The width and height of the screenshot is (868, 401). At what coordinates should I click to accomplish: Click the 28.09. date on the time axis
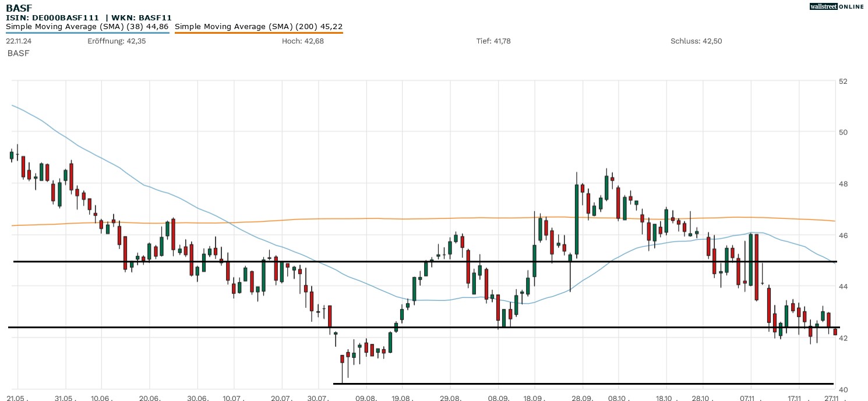(x=582, y=396)
